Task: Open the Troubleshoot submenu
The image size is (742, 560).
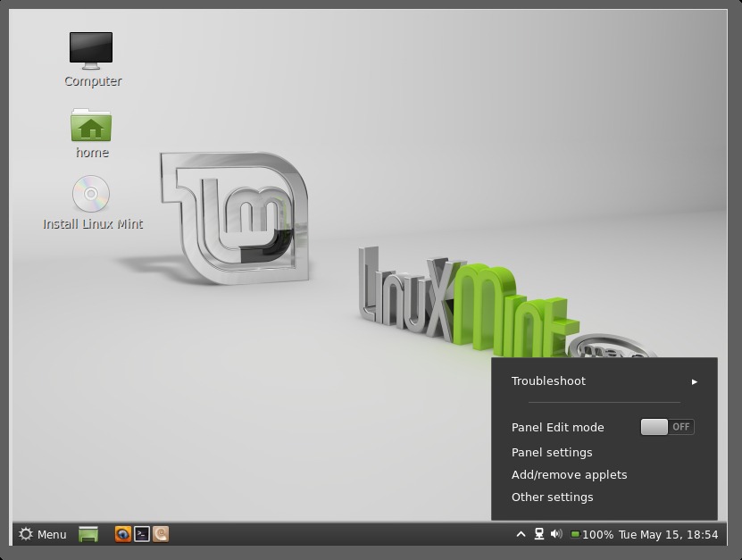Action: click(x=604, y=381)
